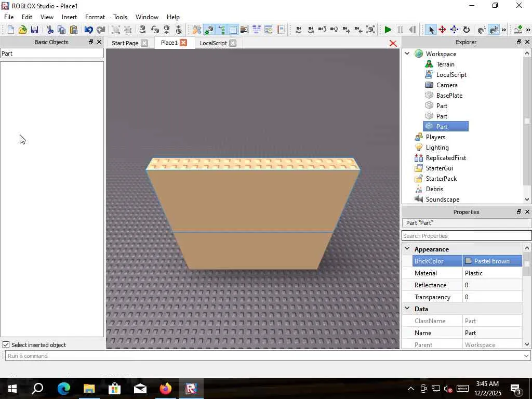Click the Search Properties field

[x=467, y=235]
